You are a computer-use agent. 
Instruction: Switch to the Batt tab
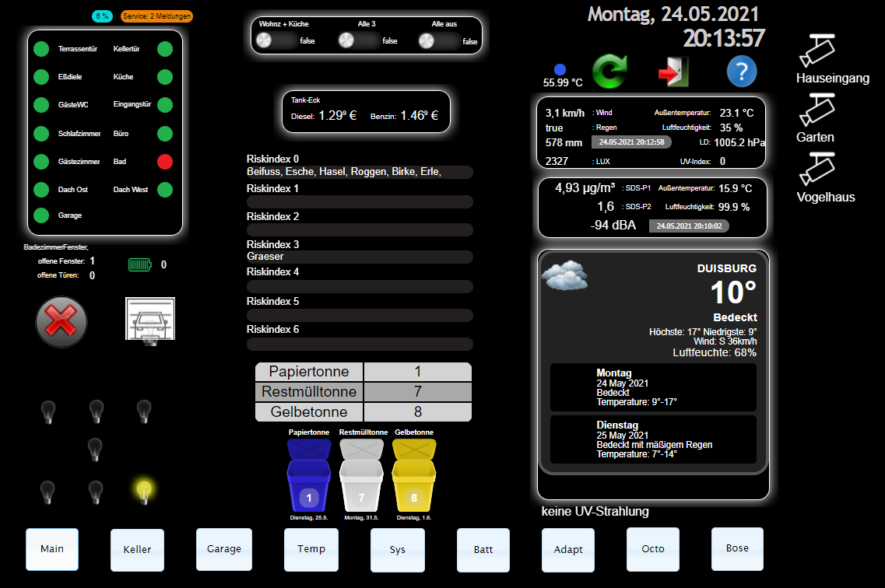coord(483,550)
